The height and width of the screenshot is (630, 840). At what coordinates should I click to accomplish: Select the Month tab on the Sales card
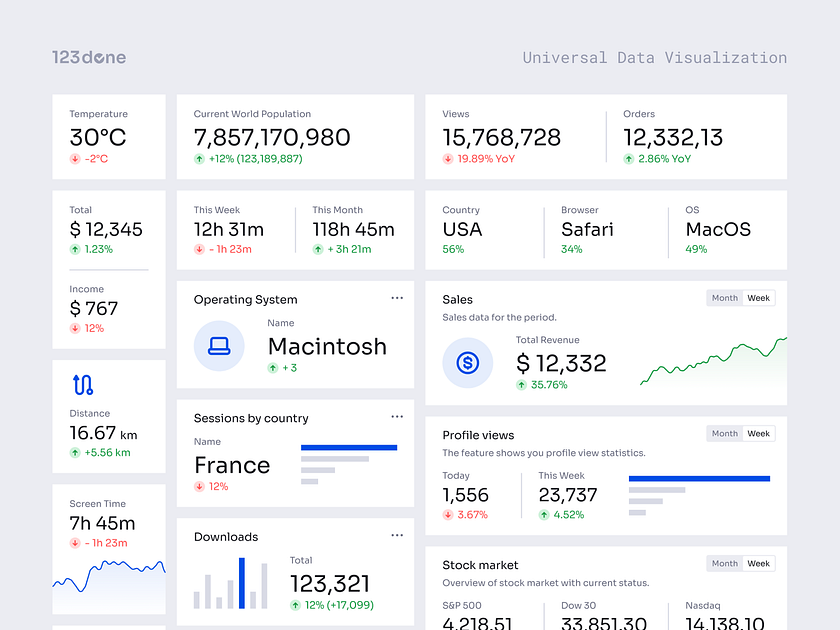724,298
